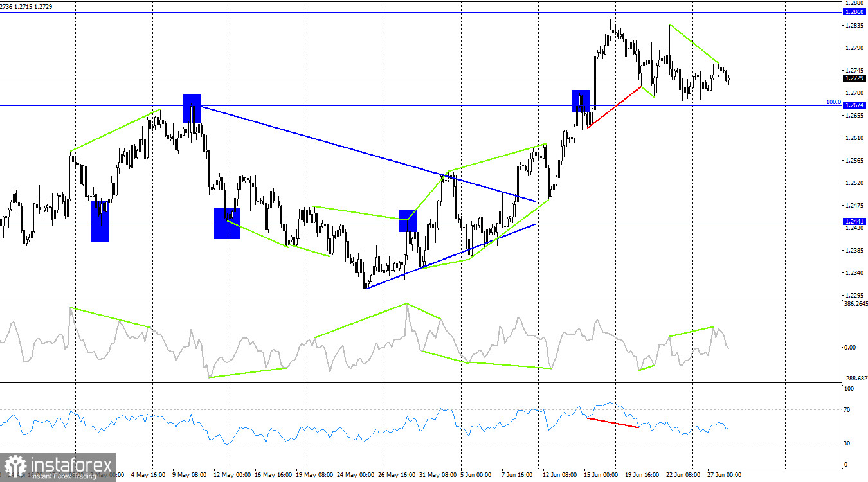The image size is (868, 482).
Task: Click the RSI scale value 100
Action: tap(849, 389)
